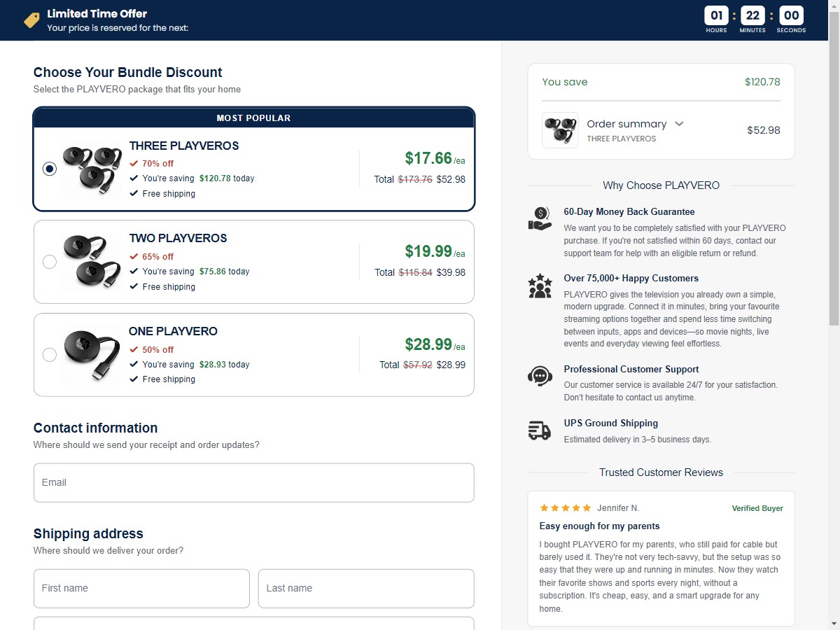Viewport: 840px width, 630px height.
Task: Focus the First name input field
Action: tap(141, 588)
